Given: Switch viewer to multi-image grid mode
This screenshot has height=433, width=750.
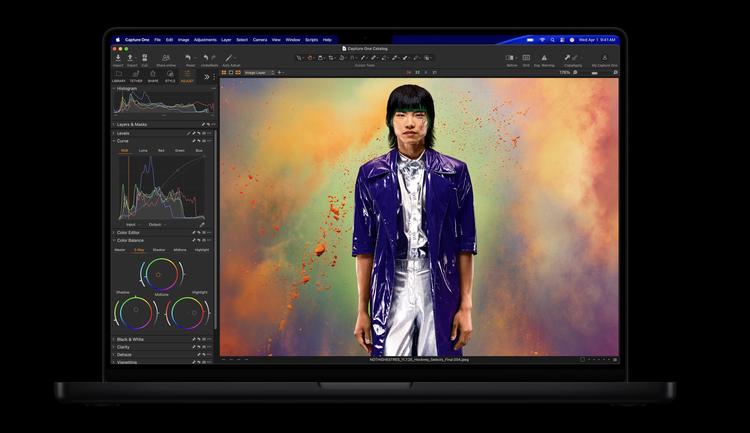Looking at the screenshot, I should coord(224,72).
